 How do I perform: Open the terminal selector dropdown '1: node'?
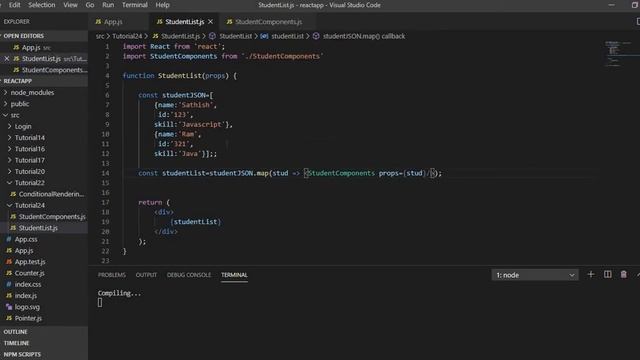(535, 275)
